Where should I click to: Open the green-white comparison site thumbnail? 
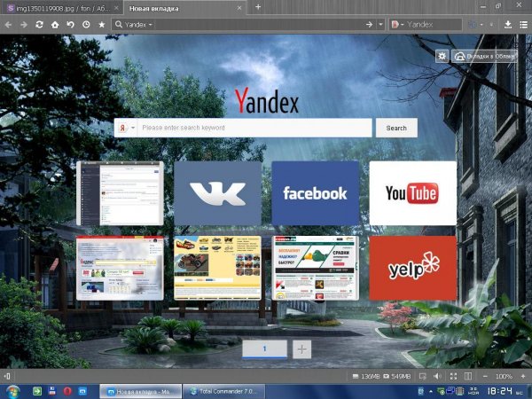[315, 268]
